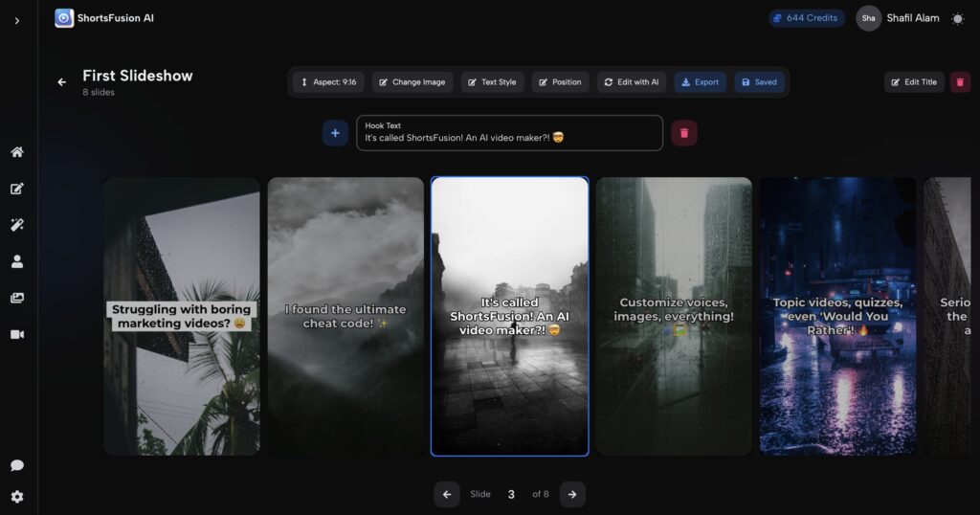
Task: Open the chat bubble icon in the sidebar
Action: click(17, 465)
